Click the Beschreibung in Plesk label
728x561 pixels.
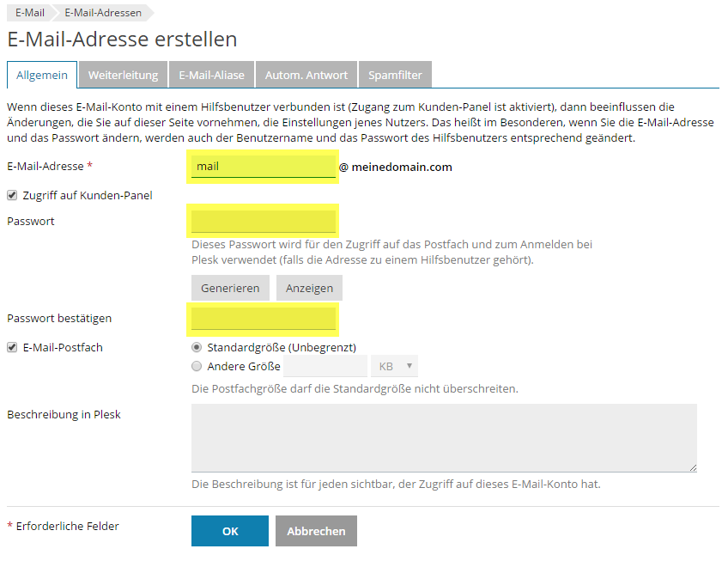64,415
